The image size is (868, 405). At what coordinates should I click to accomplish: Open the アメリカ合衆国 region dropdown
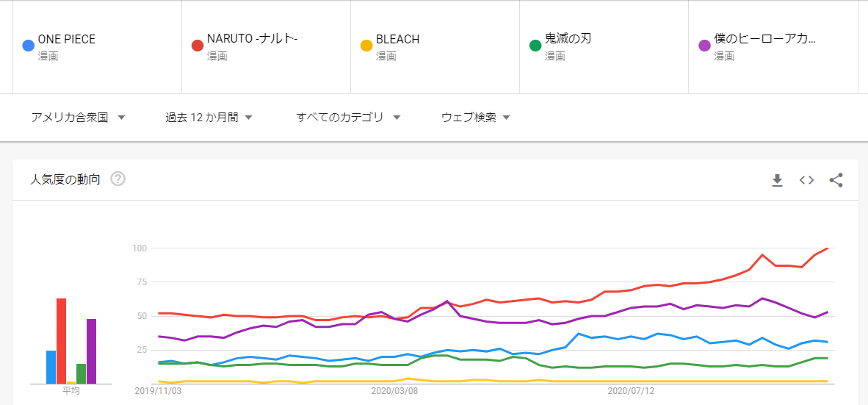tap(79, 118)
